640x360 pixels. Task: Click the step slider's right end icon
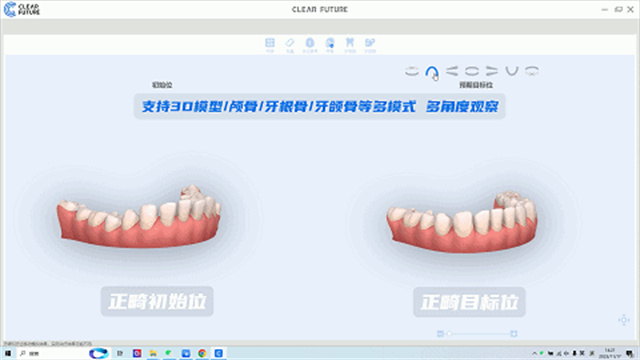pos(514,333)
